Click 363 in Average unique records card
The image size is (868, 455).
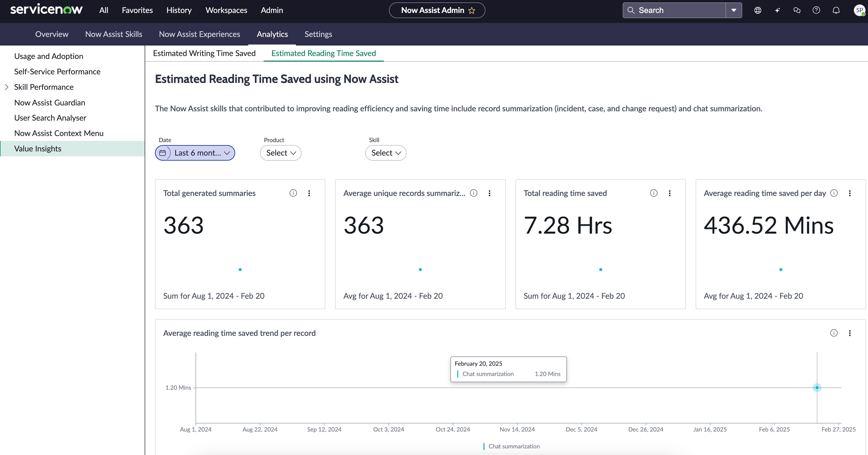point(364,225)
